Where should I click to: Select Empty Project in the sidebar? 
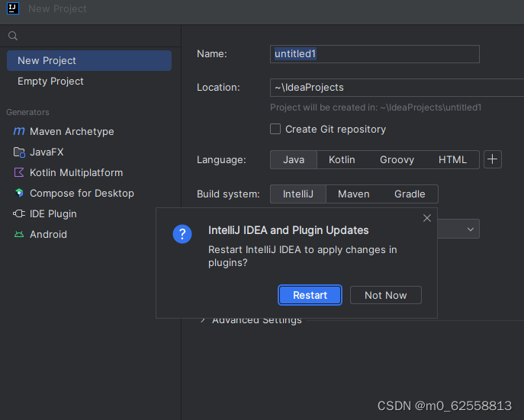point(50,81)
